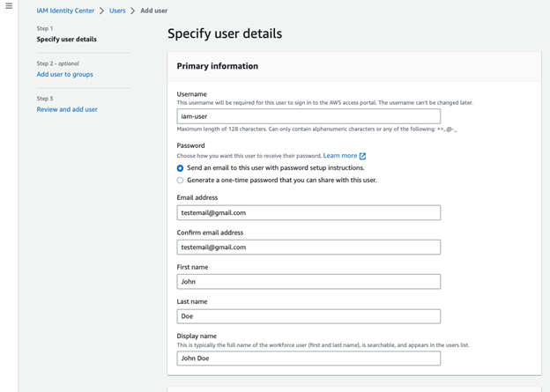Click the Add user breadcrumb item
550x392 pixels.
(154, 11)
